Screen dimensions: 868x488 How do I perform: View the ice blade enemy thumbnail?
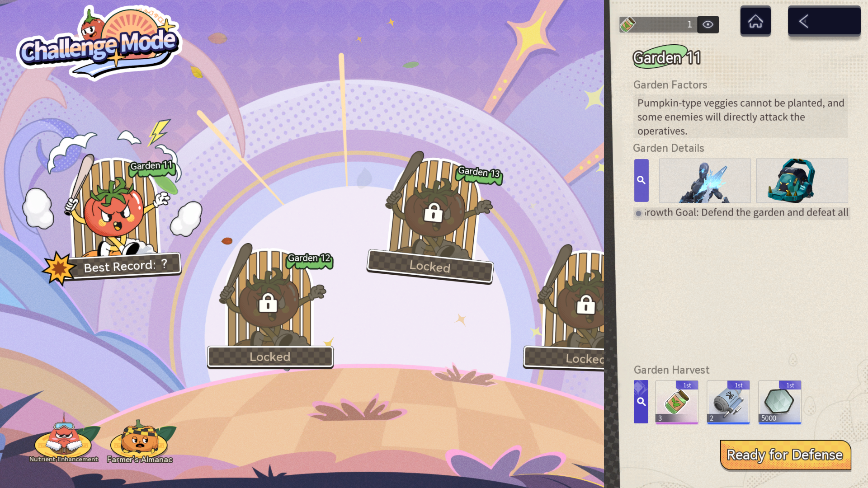[x=704, y=181]
